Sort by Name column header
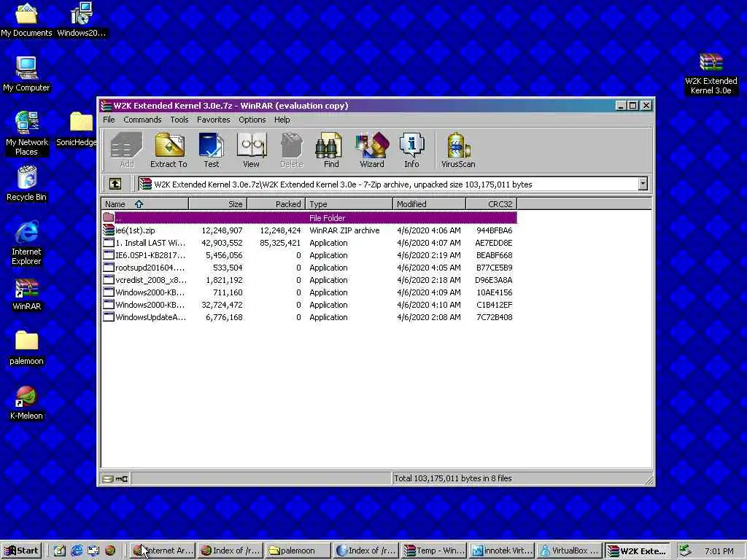The height and width of the screenshot is (560, 747). click(145, 204)
